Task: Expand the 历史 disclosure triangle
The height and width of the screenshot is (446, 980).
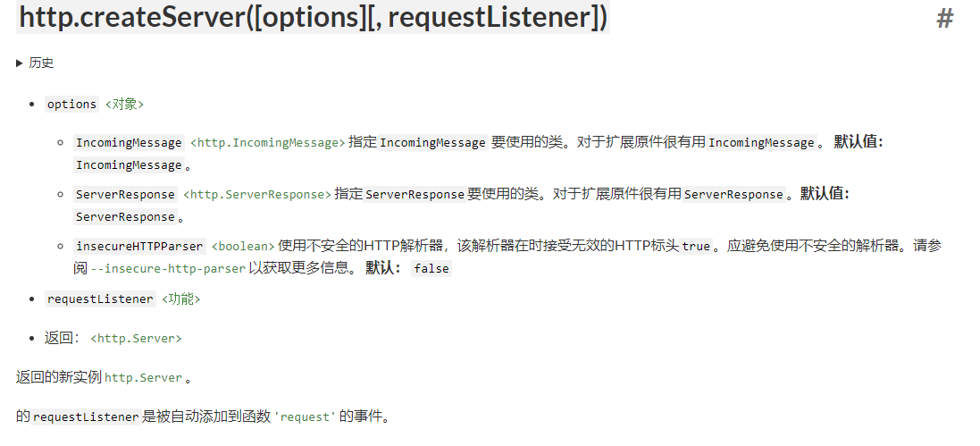Action: (x=20, y=63)
